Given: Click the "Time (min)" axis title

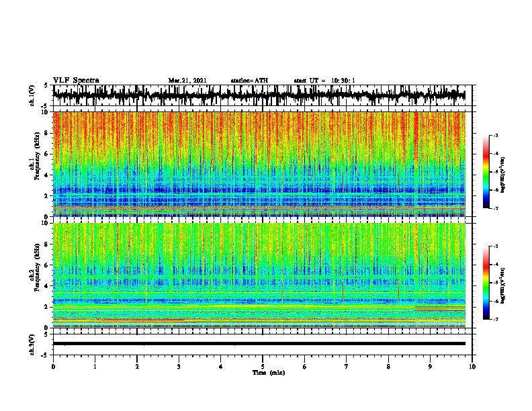Looking at the screenshot, I should tap(269, 373).
